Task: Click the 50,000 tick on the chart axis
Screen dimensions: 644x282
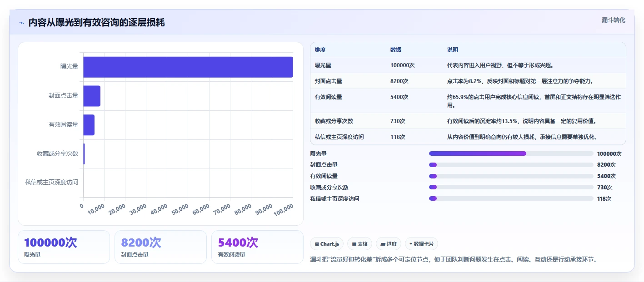Action: coord(180,210)
